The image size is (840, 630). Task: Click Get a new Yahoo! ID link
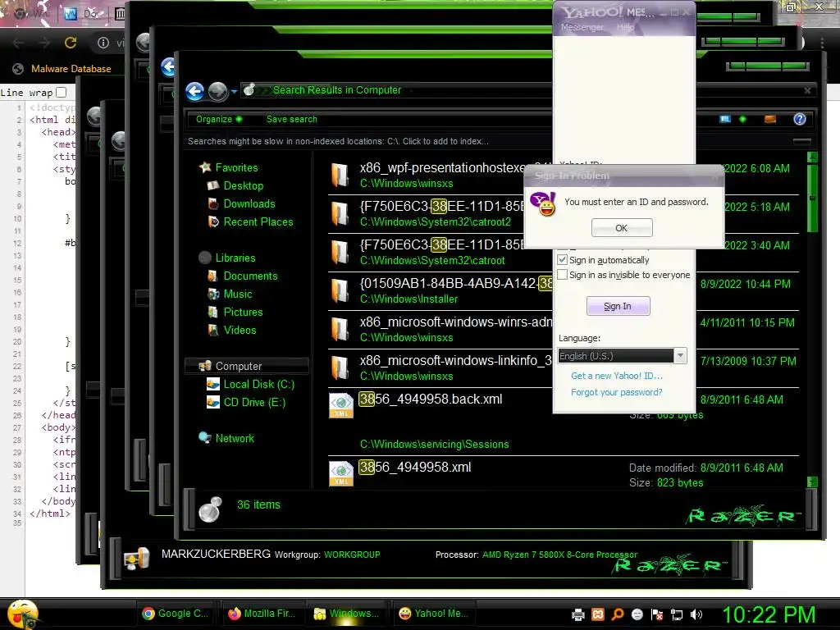[617, 376]
